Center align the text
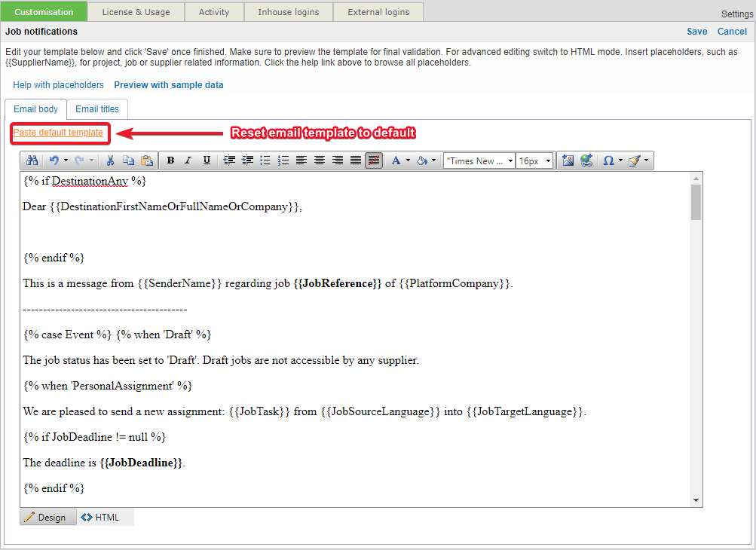This screenshot has width=756, height=550. (320, 160)
